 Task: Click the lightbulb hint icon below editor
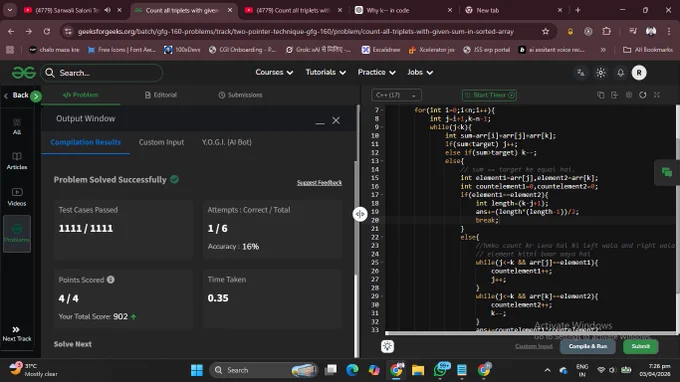coord(387,346)
